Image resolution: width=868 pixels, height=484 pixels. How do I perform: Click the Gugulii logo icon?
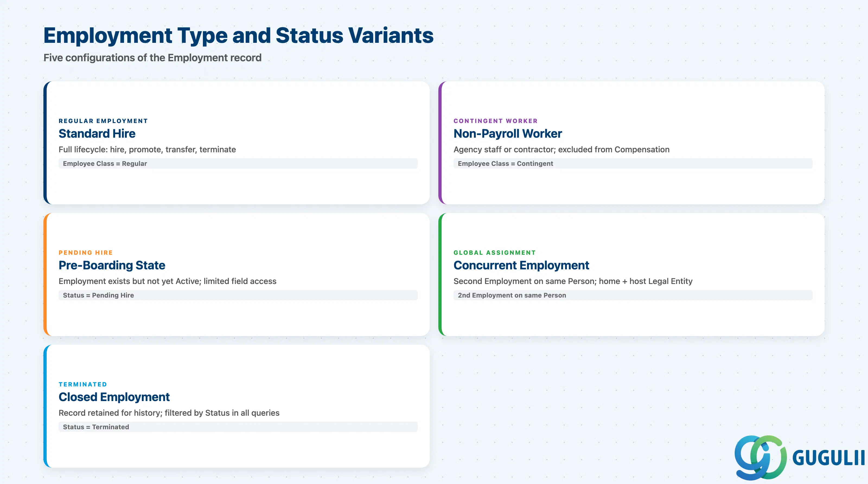point(761,457)
